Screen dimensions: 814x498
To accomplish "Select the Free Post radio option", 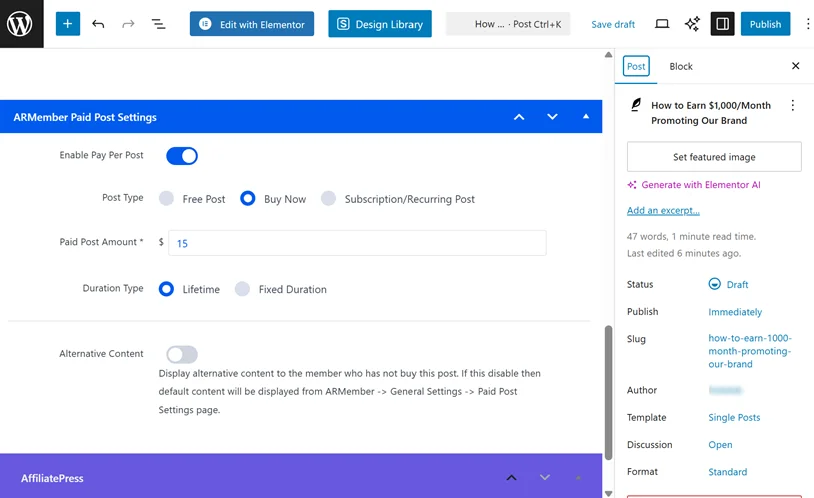I will (166, 198).
